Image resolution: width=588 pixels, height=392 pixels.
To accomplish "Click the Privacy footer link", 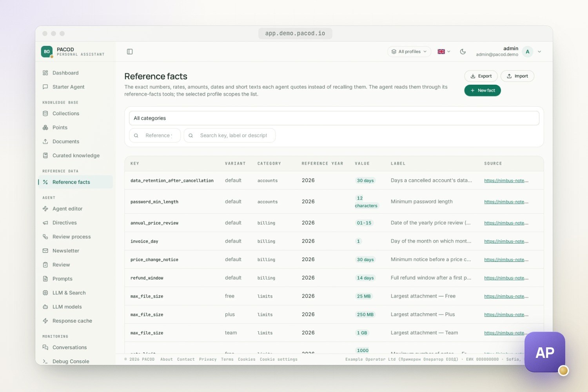I will (x=208, y=359).
